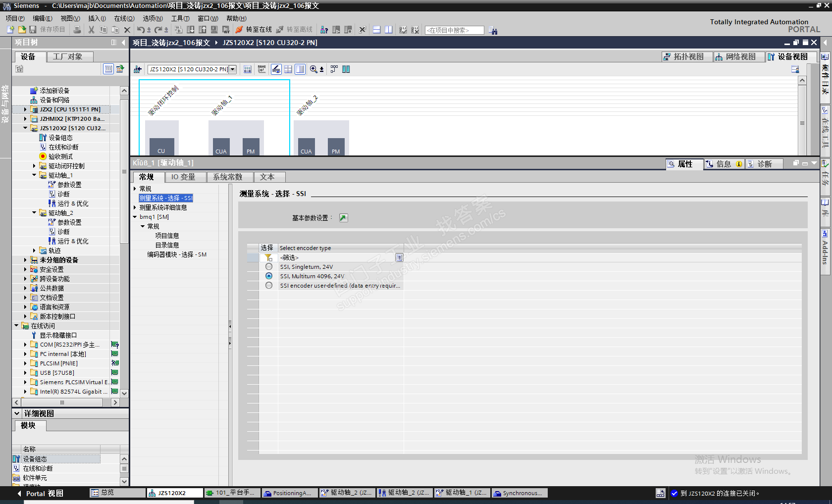Click the zoom magnifier icon in device view
The height and width of the screenshot is (504, 832).
coord(313,69)
